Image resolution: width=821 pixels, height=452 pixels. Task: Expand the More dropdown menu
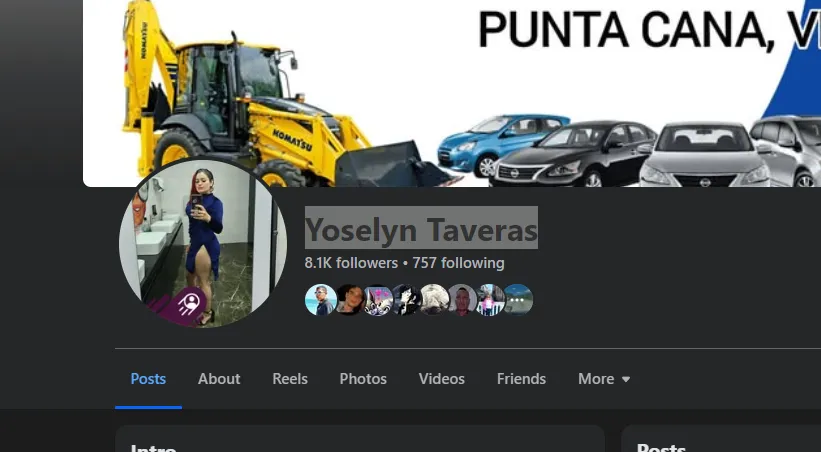click(x=604, y=379)
